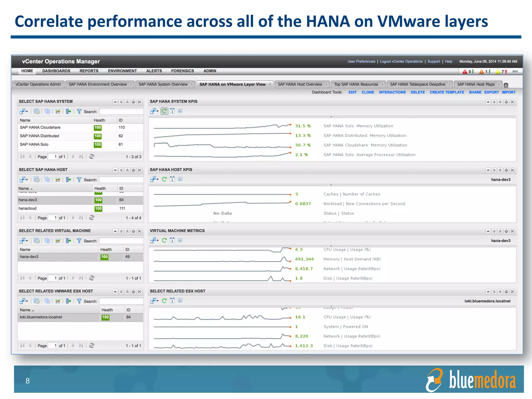Click the green arrow list icon in Select SAP HANA System
Image resolution: width=532 pixels, height=399 pixels.
(68, 111)
